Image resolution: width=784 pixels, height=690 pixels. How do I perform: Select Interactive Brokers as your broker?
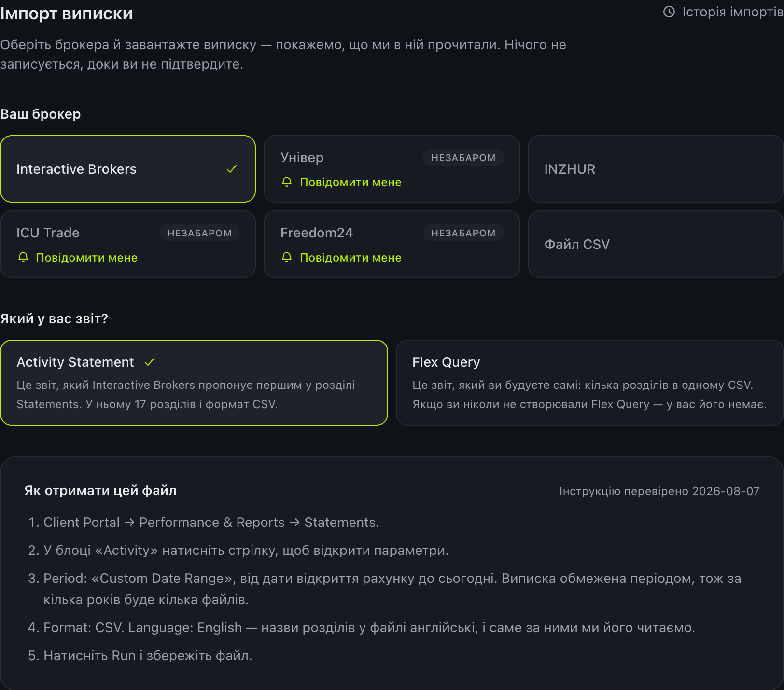click(x=128, y=169)
